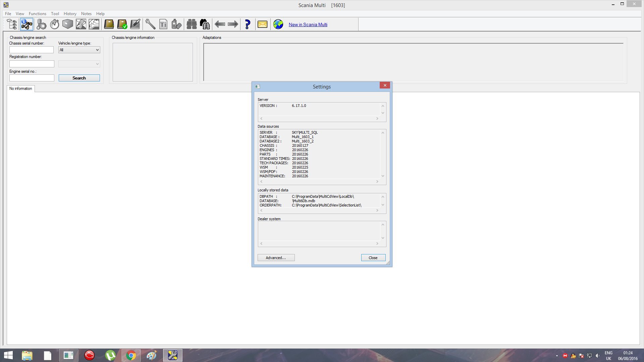Open the structure tree view icon
The image size is (644, 362).
[x=12, y=24]
